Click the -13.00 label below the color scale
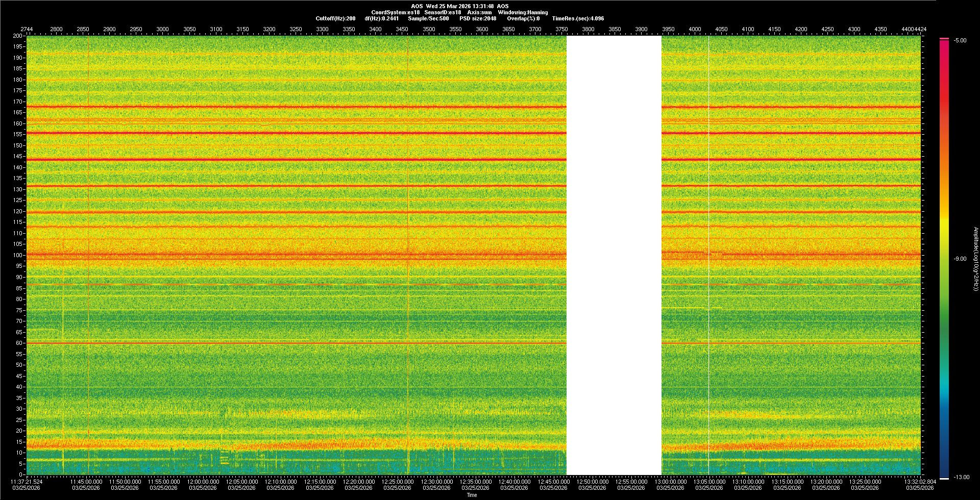Screen dimensions: 980x500 tap(961, 477)
